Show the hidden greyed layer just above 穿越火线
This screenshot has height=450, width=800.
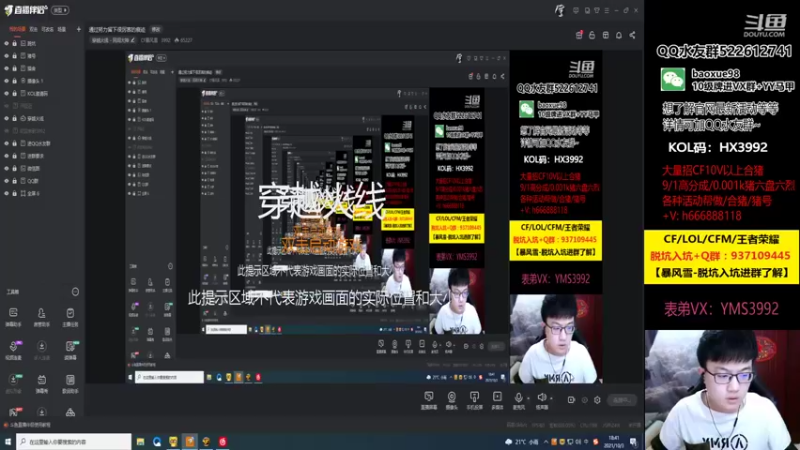[x=6, y=106]
